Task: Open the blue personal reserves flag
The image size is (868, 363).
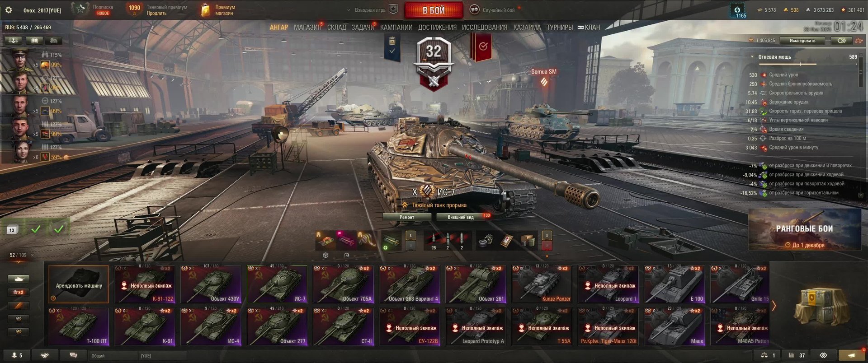Action: pos(392,46)
